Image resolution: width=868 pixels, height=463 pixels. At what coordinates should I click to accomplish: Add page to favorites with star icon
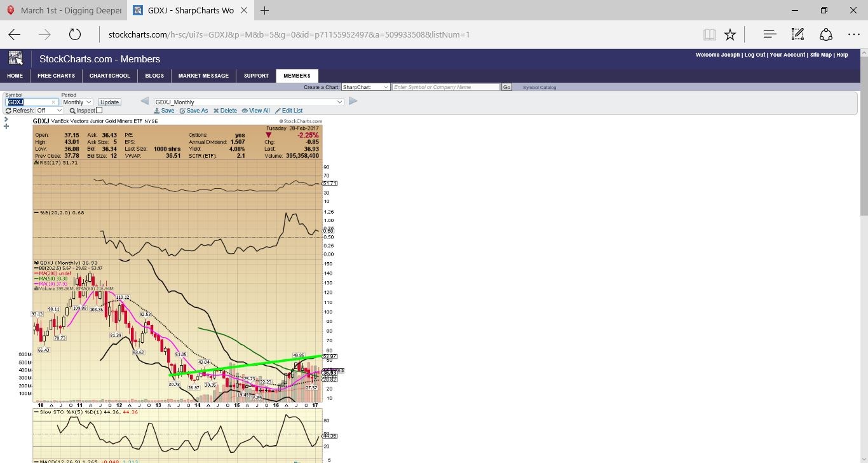click(730, 34)
